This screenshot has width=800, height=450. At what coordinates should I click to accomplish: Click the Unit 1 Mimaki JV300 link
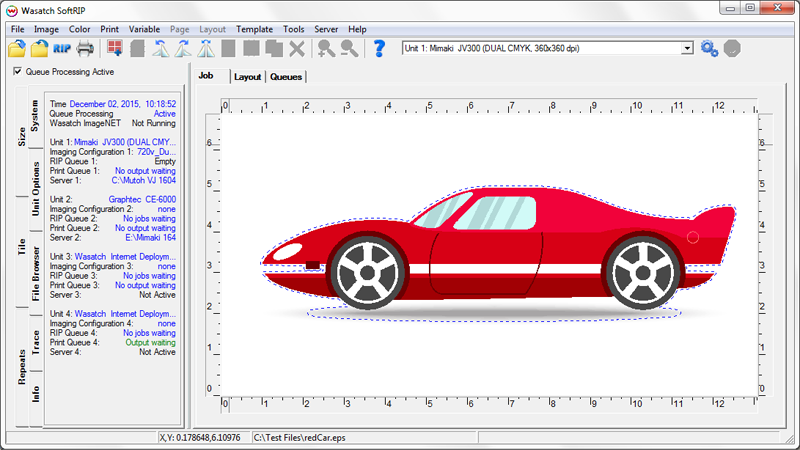pos(125,142)
